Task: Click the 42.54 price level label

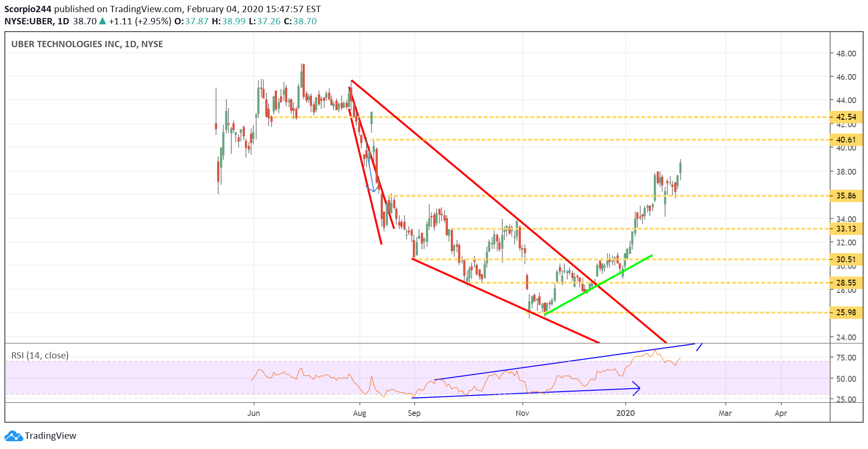Action: (846, 117)
